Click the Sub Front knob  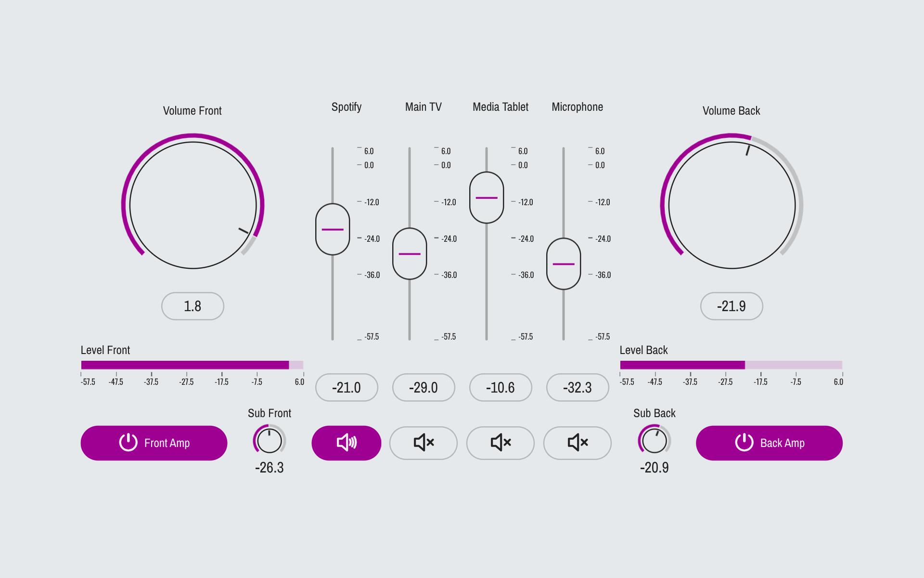[269, 440]
